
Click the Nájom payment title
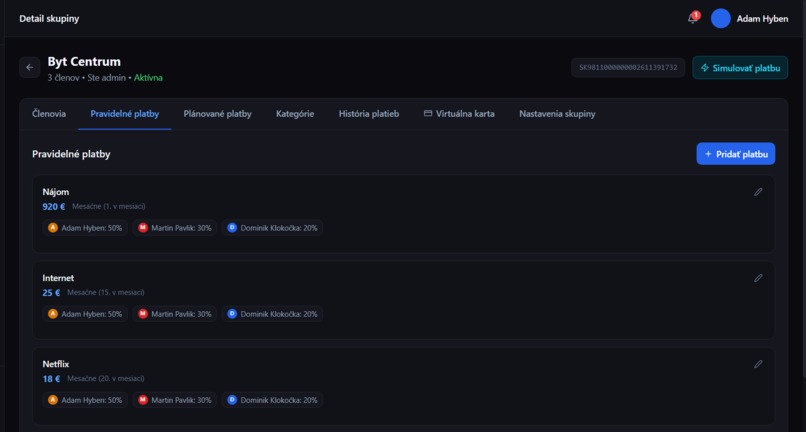point(56,192)
